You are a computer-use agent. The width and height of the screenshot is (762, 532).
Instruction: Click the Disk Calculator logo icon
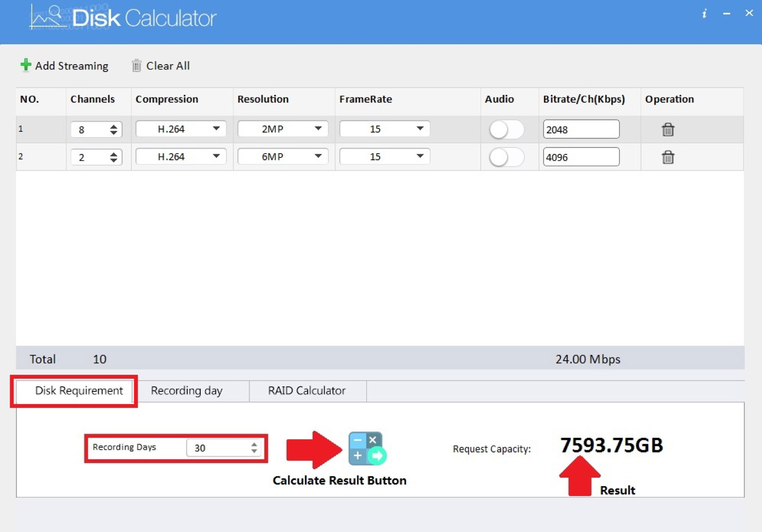(x=48, y=17)
